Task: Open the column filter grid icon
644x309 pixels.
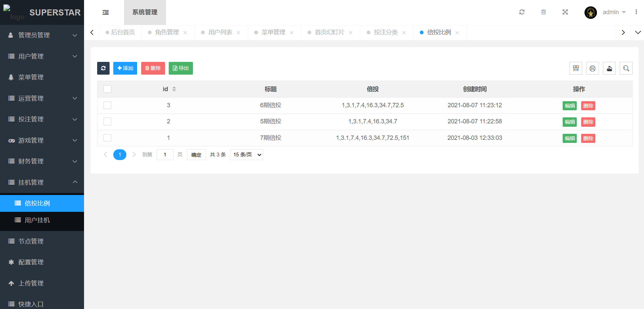Action: [x=576, y=68]
